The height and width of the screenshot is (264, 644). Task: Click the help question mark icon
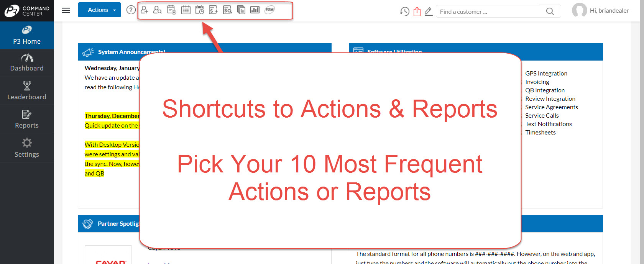tap(131, 10)
